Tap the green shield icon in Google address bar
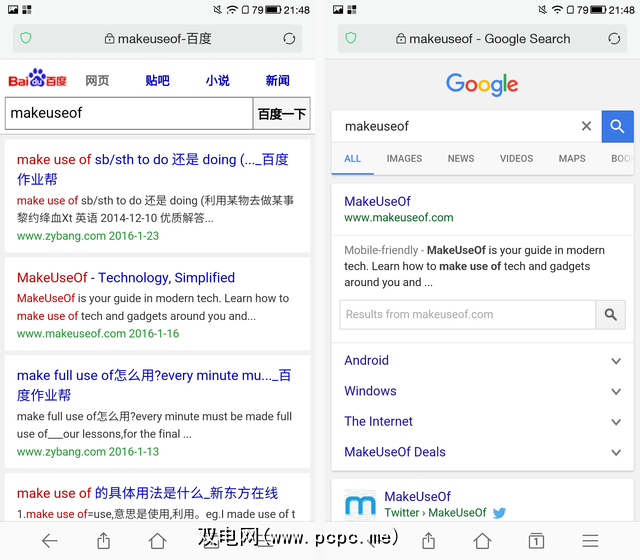Image resolution: width=640 pixels, height=560 pixels. (351, 38)
